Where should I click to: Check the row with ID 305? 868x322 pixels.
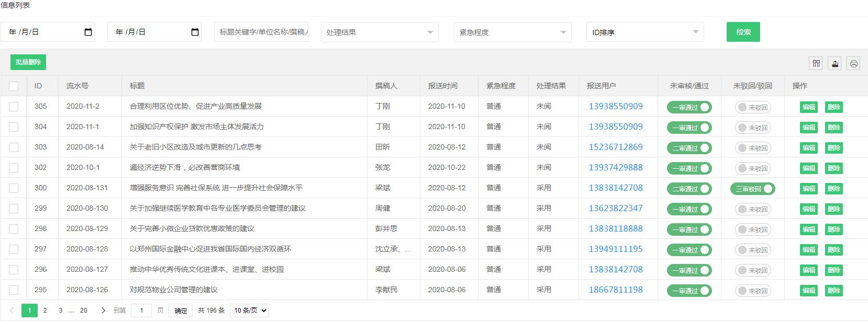coord(14,107)
